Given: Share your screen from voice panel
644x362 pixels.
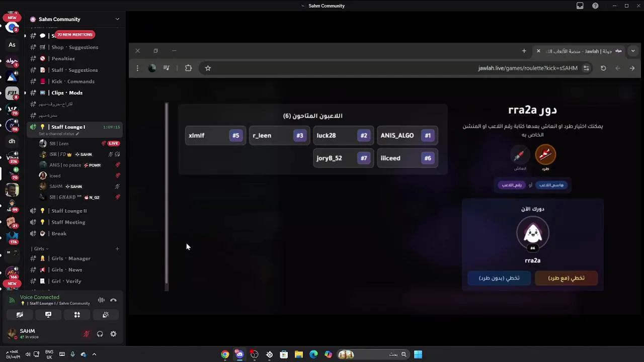Looking at the screenshot, I should coord(48,315).
